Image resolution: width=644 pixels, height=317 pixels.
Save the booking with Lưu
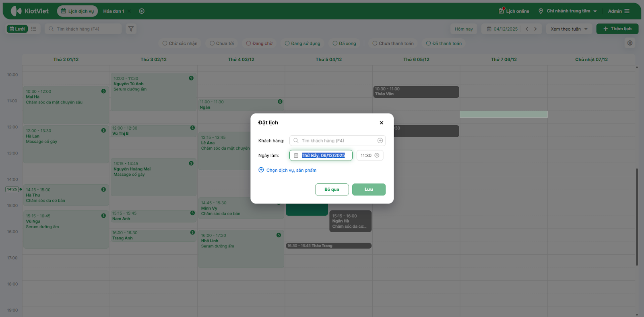tap(369, 189)
